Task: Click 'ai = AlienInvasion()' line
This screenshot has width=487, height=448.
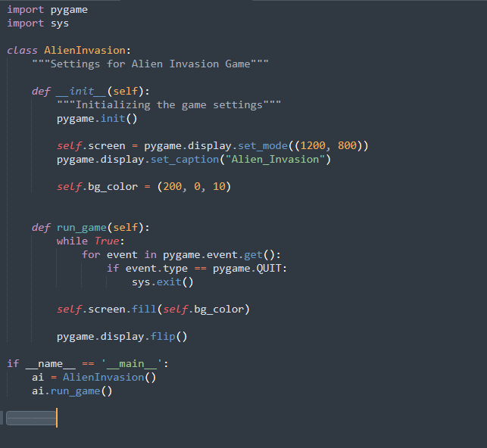Action: (94, 378)
